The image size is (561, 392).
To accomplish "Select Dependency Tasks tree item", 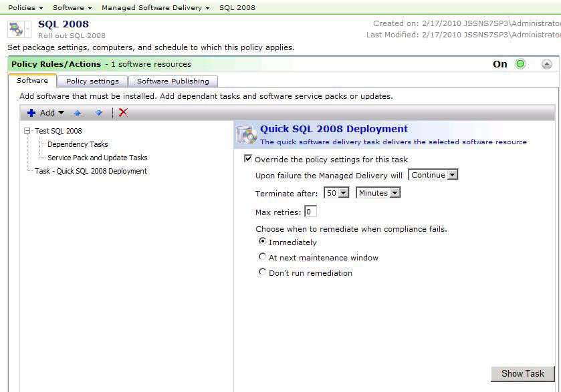I will tap(78, 144).
